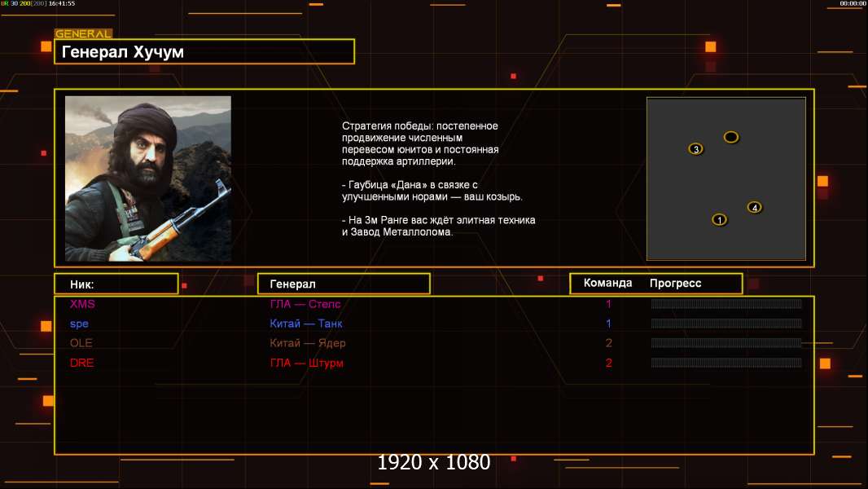This screenshot has width=868, height=489.
Task: Click the minimap preview panel background
Action: [x=726, y=179]
